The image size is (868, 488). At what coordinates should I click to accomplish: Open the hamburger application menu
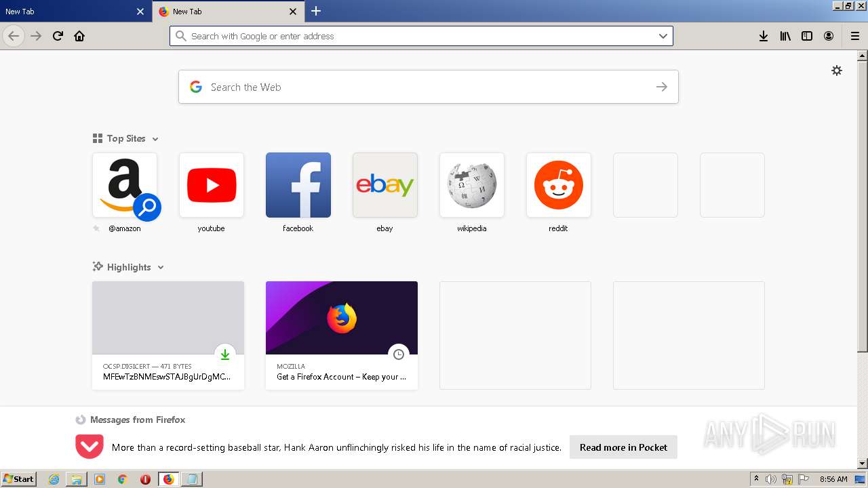[x=855, y=36]
